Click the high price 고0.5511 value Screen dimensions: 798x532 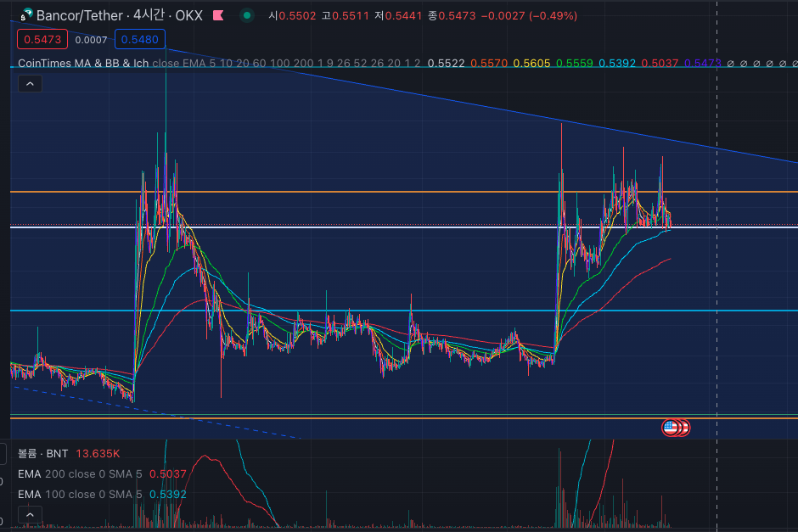click(x=345, y=16)
